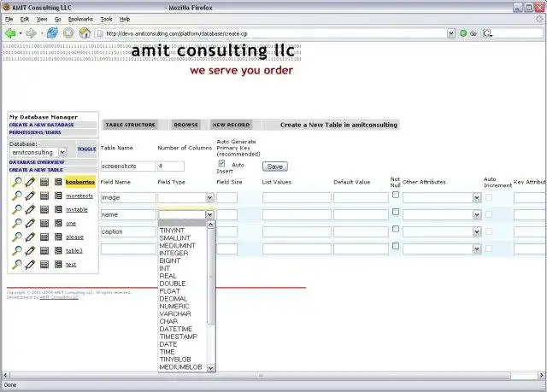The width and height of the screenshot is (547, 392).
Task: Click the grid icon beside booberries
Action: coord(44,182)
